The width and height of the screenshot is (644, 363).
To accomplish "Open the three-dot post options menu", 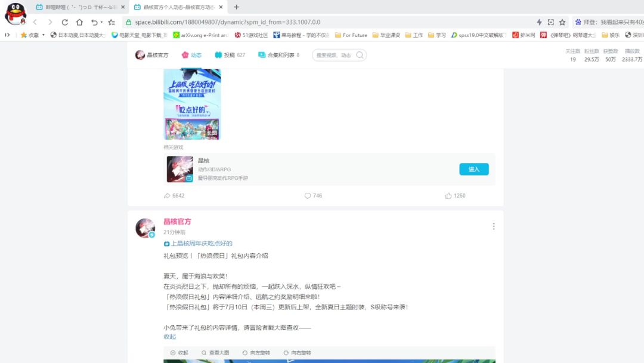I will (494, 226).
